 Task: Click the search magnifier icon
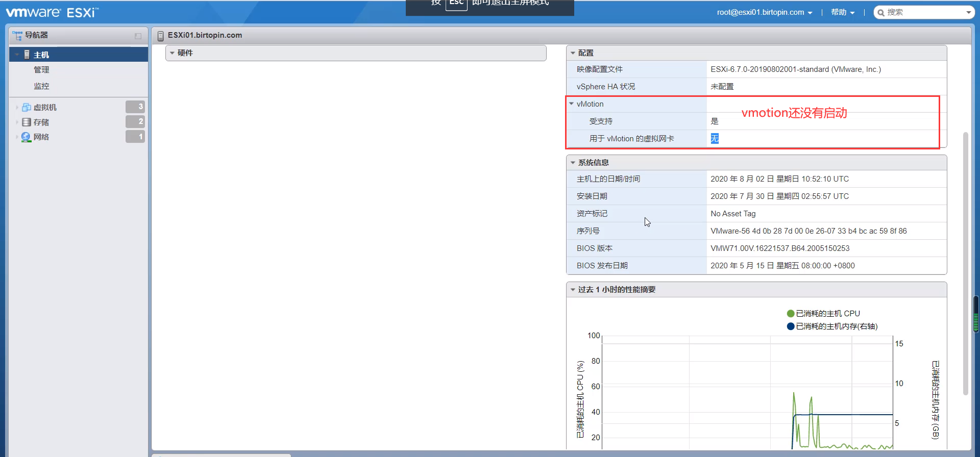[881, 13]
